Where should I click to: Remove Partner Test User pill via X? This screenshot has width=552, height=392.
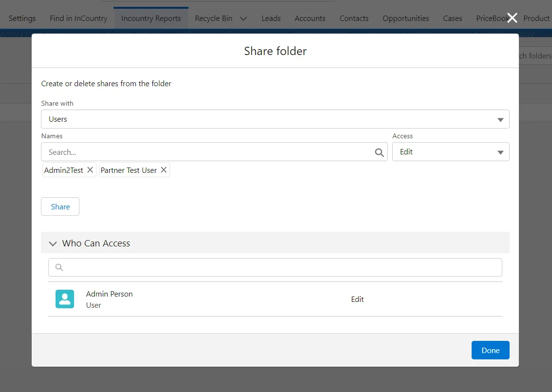click(x=164, y=170)
